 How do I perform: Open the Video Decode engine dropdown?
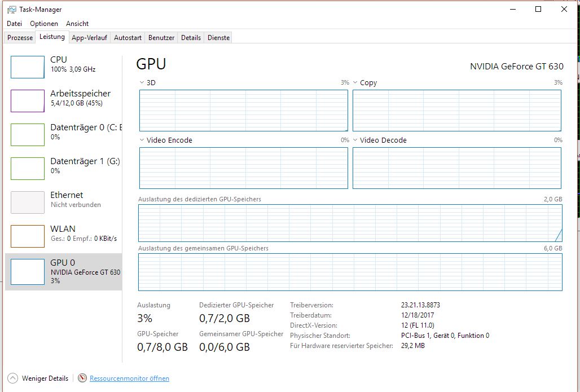coord(355,140)
